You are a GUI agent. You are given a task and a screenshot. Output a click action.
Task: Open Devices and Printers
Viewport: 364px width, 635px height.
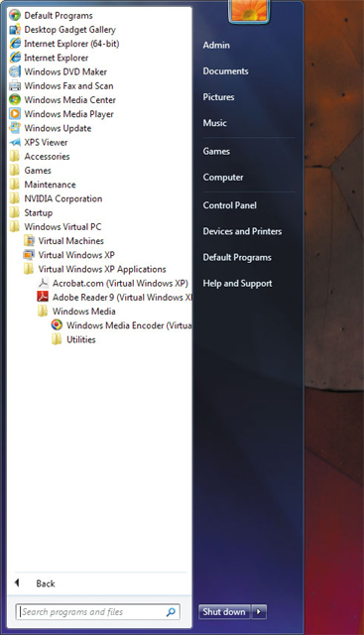pos(242,231)
